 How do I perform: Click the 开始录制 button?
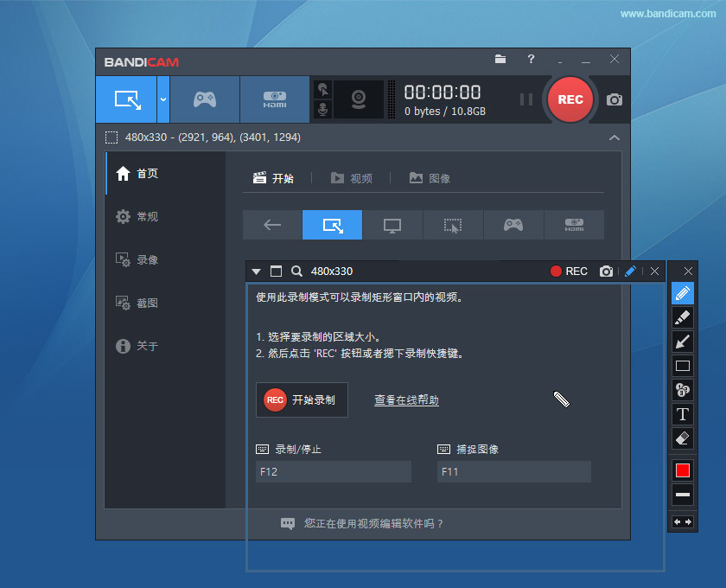coord(302,399)
